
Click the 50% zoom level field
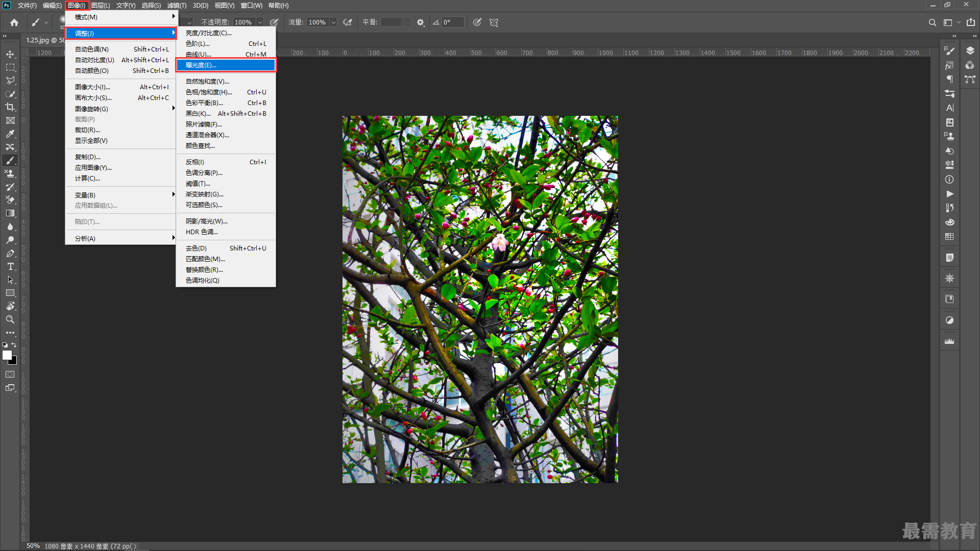[x=33, y=546]
